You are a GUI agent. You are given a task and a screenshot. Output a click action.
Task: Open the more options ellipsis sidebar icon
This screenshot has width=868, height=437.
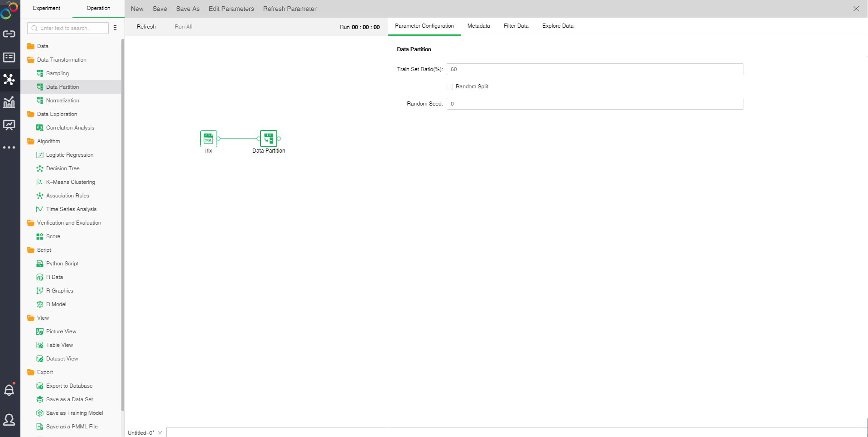pos(9,148)
